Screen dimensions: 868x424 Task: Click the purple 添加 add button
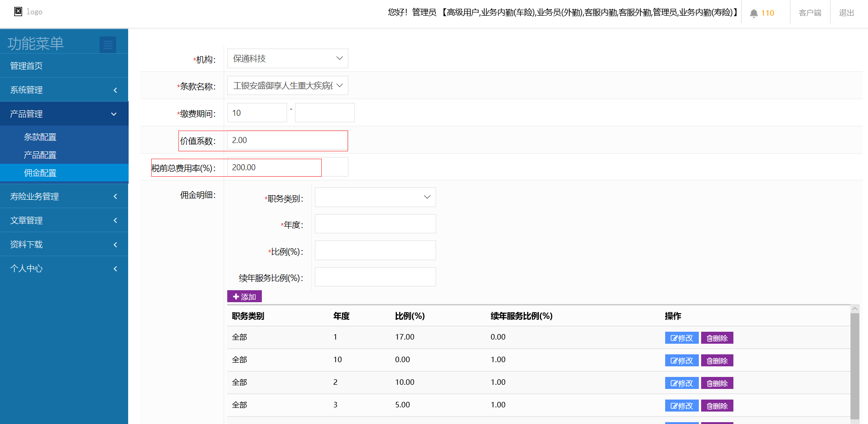point(244,297)
